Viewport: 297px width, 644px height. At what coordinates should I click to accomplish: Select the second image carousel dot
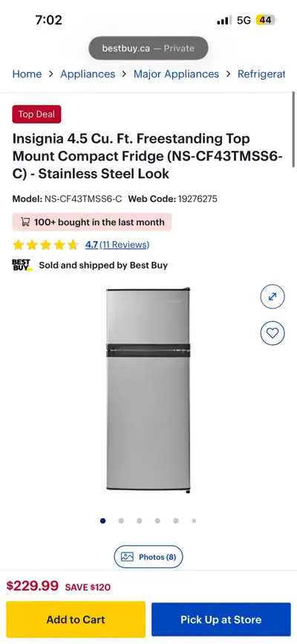[x=121, y=521]
